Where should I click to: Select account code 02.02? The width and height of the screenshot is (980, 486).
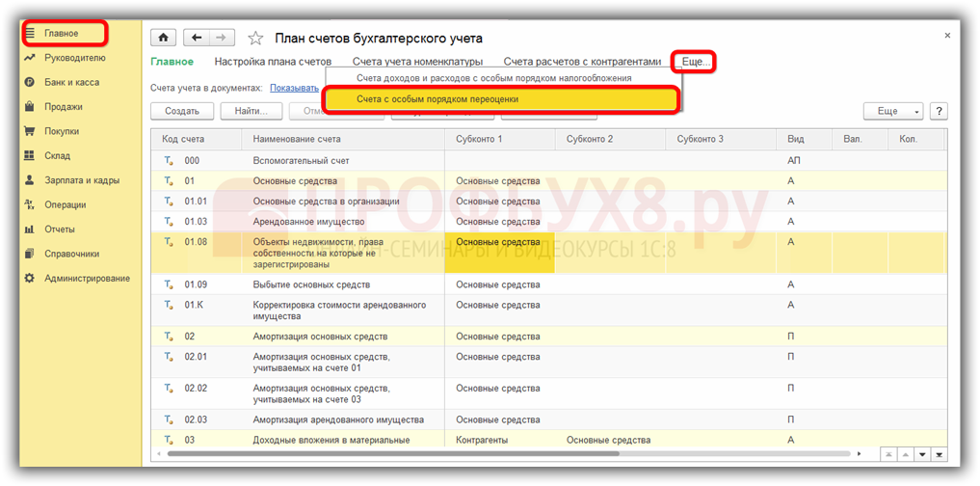pos(196,388)
